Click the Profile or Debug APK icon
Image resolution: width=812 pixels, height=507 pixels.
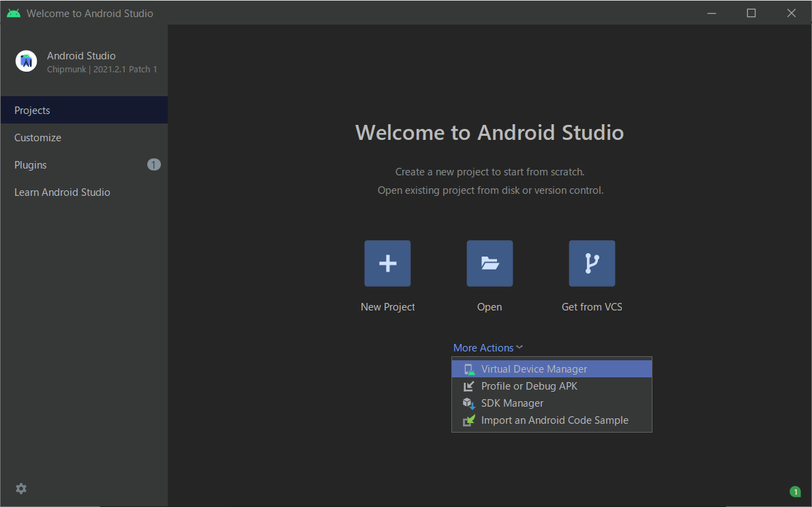(469, 386)
